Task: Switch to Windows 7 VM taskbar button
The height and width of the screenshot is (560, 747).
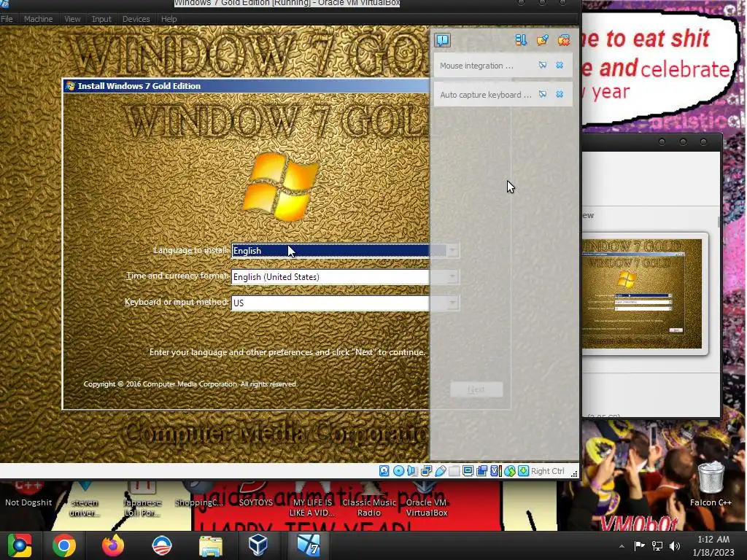Action: click(309, 545)
